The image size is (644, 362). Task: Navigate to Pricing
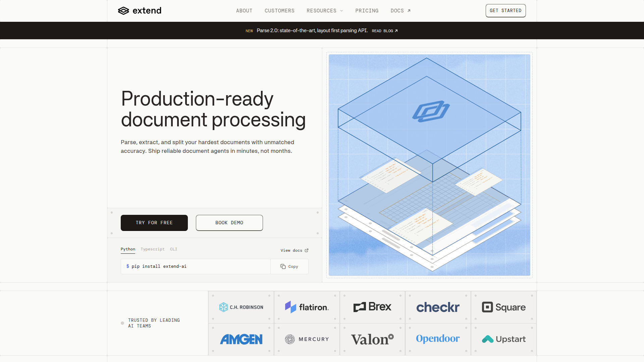367,11
